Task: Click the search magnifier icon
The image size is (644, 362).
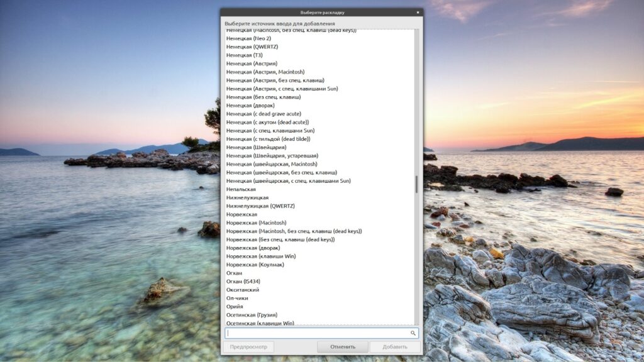Action: [x=413, y=333]
